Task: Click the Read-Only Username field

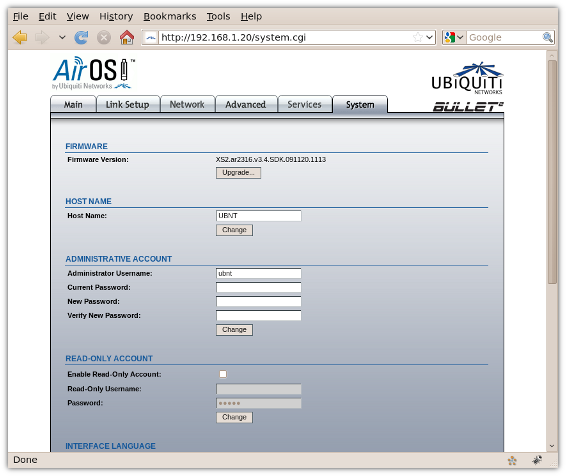Action: click(258, 389)
